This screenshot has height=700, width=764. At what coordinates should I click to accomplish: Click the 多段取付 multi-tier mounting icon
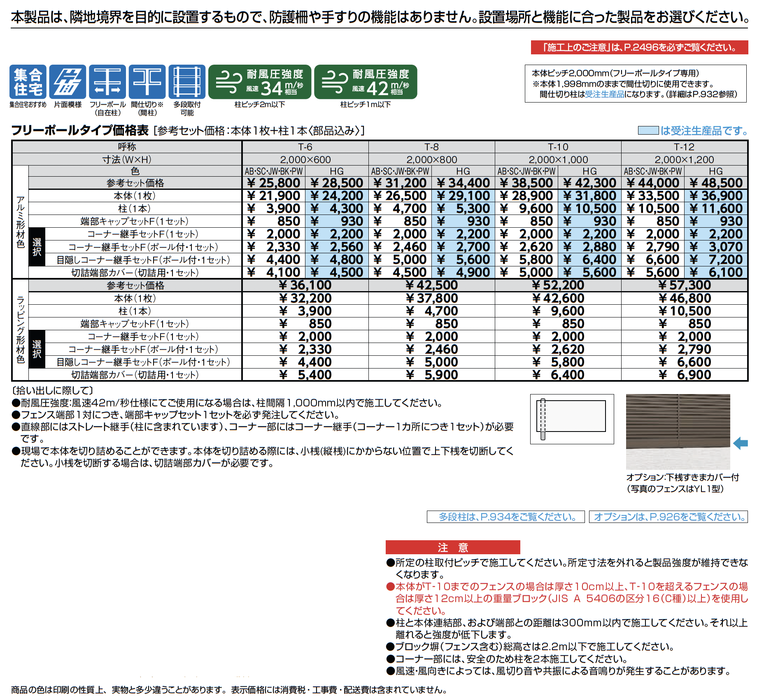tap(187, 82)
